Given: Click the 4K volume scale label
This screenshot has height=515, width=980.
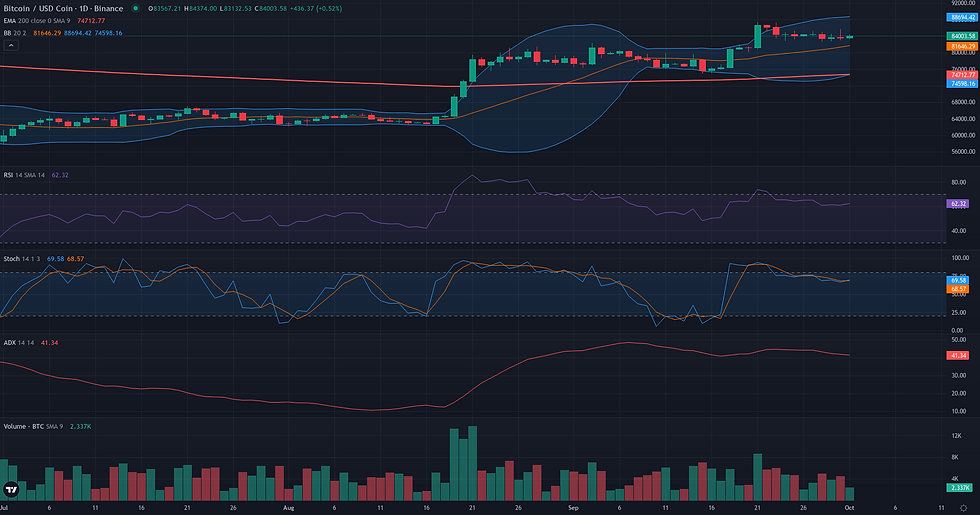Looking at the screenshot, I should (955, 479).
